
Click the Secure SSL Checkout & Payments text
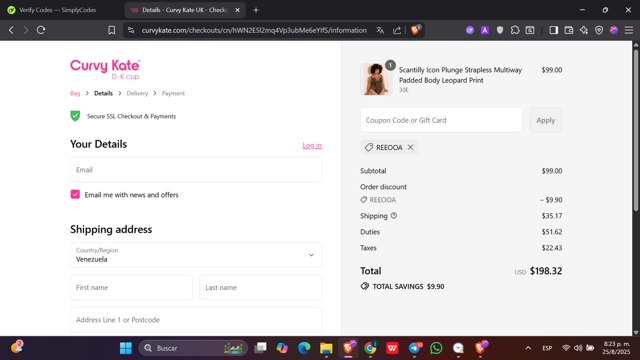click(x=131, y=116)
